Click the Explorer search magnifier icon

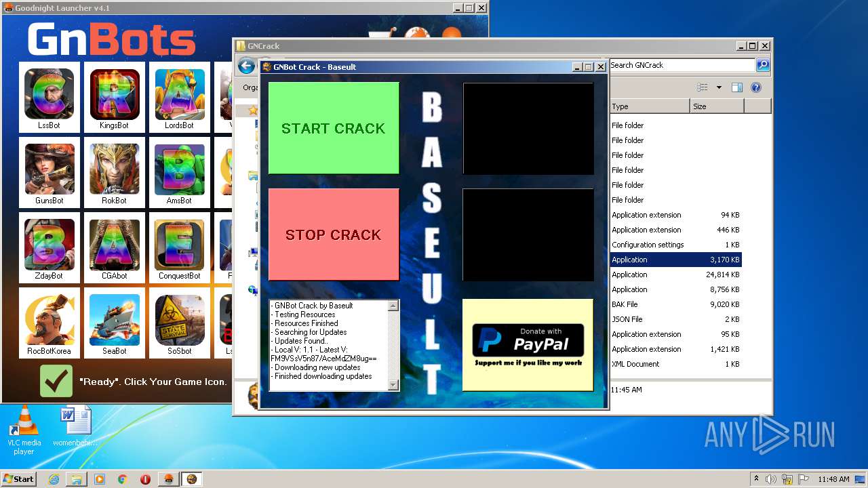763,65
